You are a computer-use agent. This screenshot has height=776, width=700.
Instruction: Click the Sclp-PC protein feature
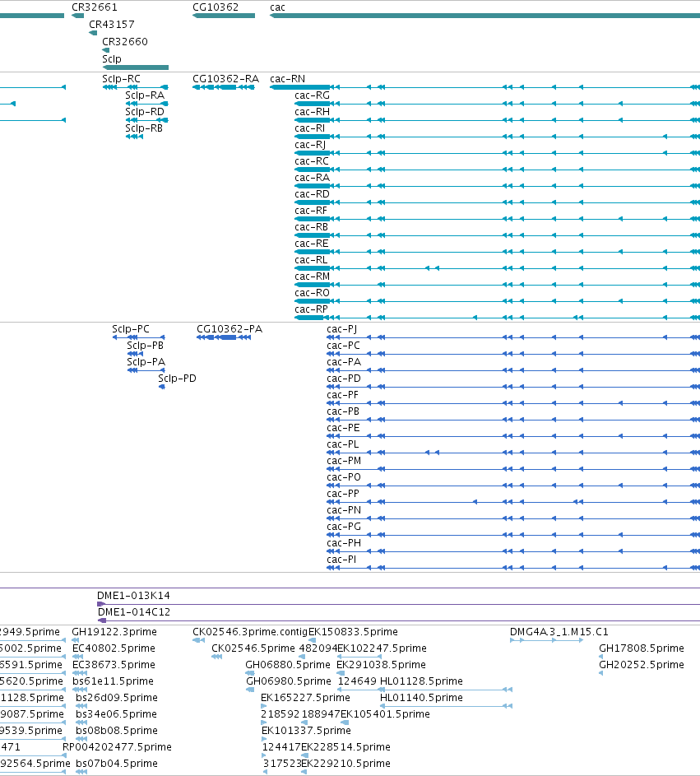(x=138, y=337)
